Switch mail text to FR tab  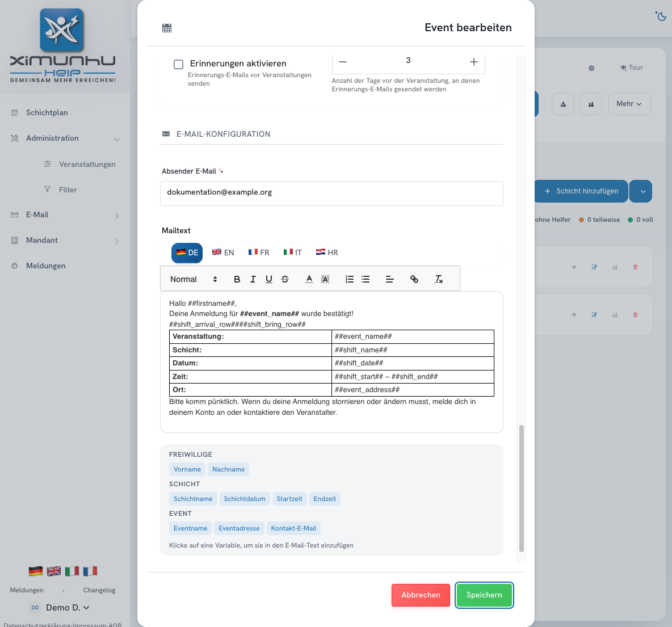click(x=259, y=253)
